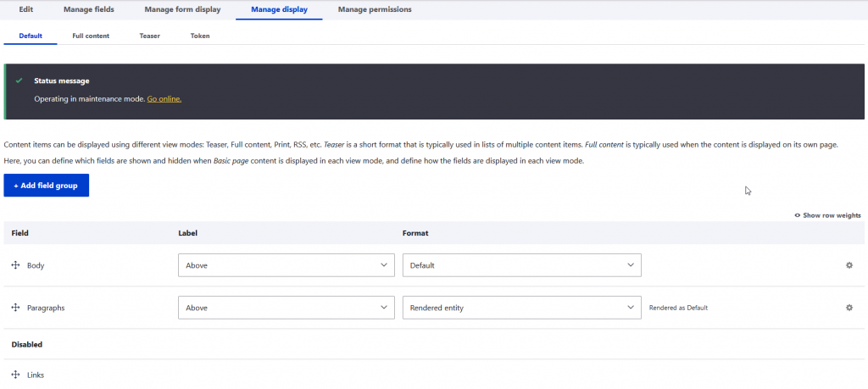The image size is (868, 389).
Task: Click the Add field group button
Action: (x=46, y=186)
